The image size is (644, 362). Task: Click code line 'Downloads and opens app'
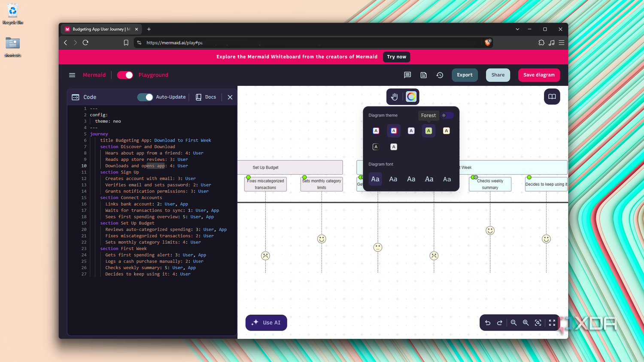pyautogui.click(x=135, y=166)
